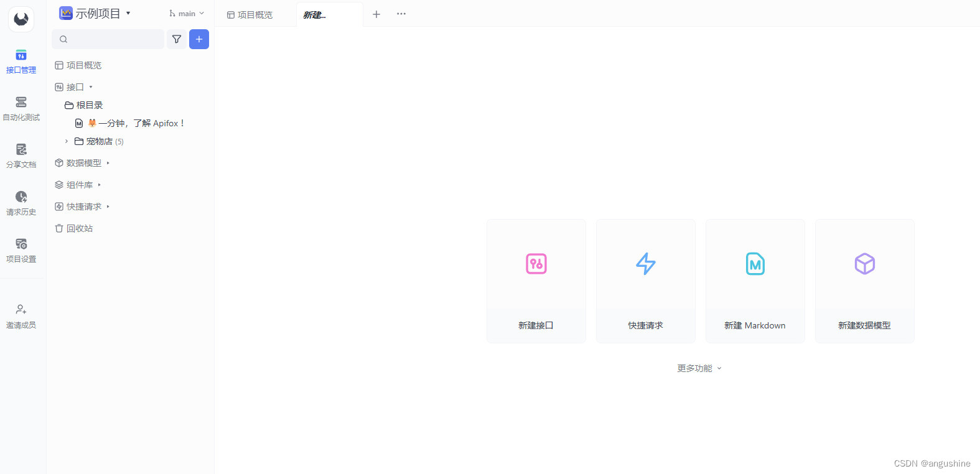This screenshot has width=980, height=474.
Task: Click the Apifox logo avatar
Action: click(21, 19)
